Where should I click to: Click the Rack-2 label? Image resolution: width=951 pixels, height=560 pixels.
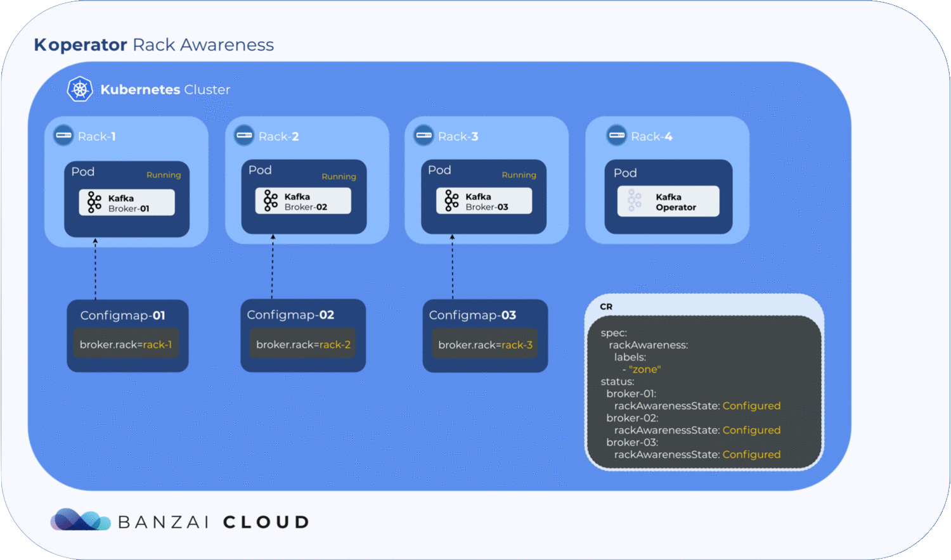[278, 136]
